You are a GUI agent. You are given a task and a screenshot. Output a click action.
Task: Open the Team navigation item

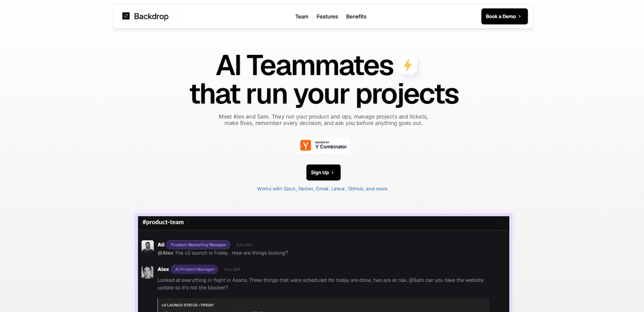point(302,17)
